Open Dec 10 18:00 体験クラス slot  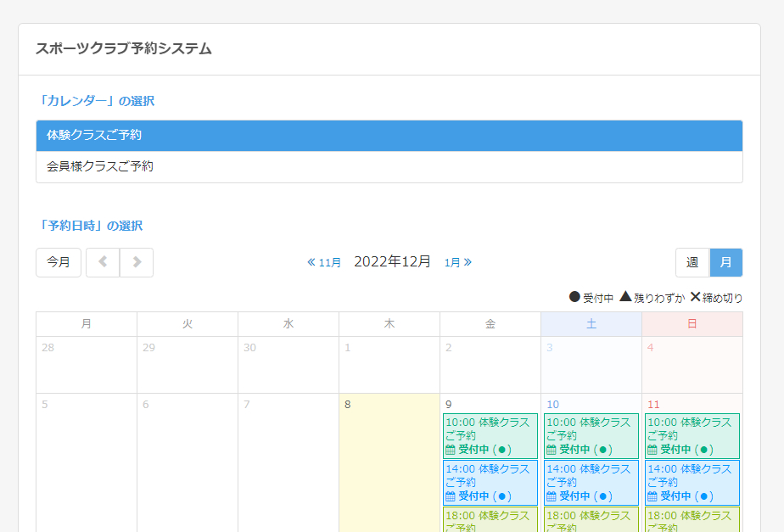point(591,519)
